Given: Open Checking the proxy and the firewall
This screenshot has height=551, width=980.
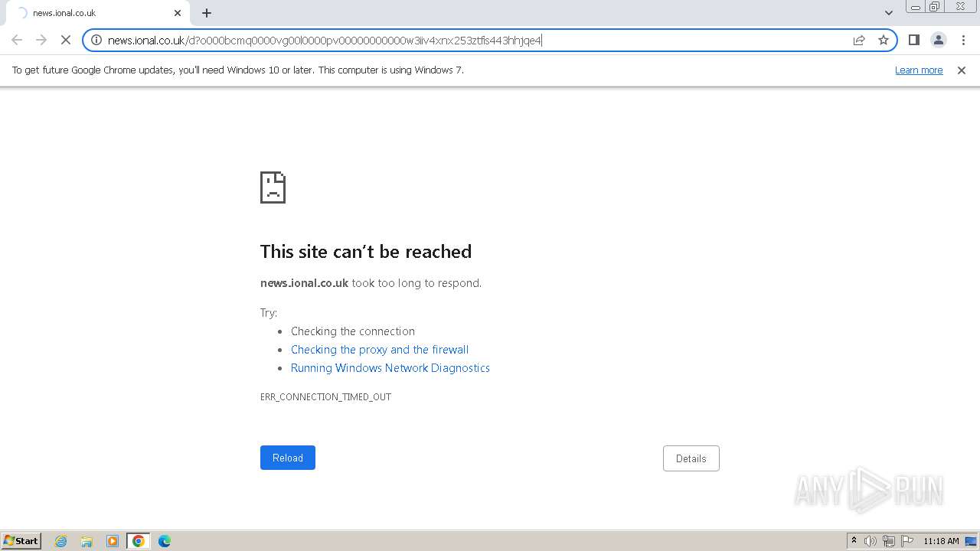Looking at the screenshot, I should click(380, 350).
